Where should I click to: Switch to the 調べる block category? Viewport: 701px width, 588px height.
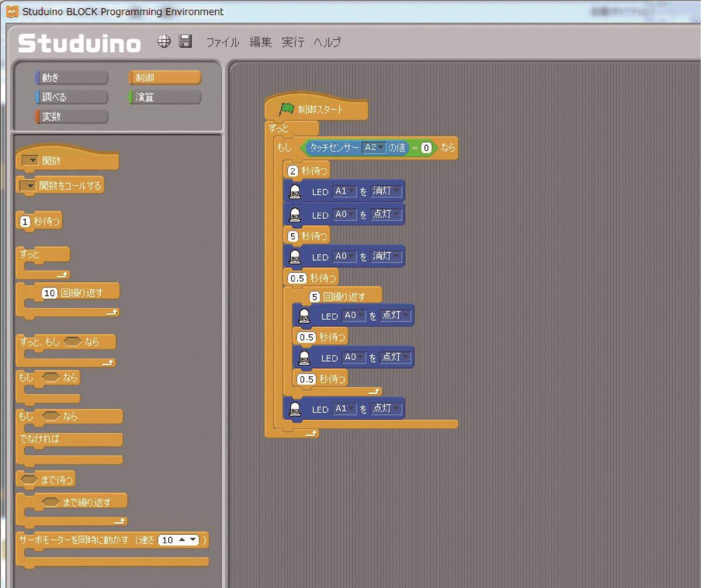click(x=71, y=97)
